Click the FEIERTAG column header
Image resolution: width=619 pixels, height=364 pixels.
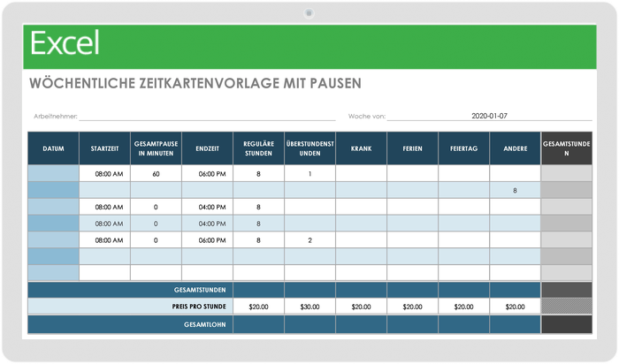coord(464,148)
